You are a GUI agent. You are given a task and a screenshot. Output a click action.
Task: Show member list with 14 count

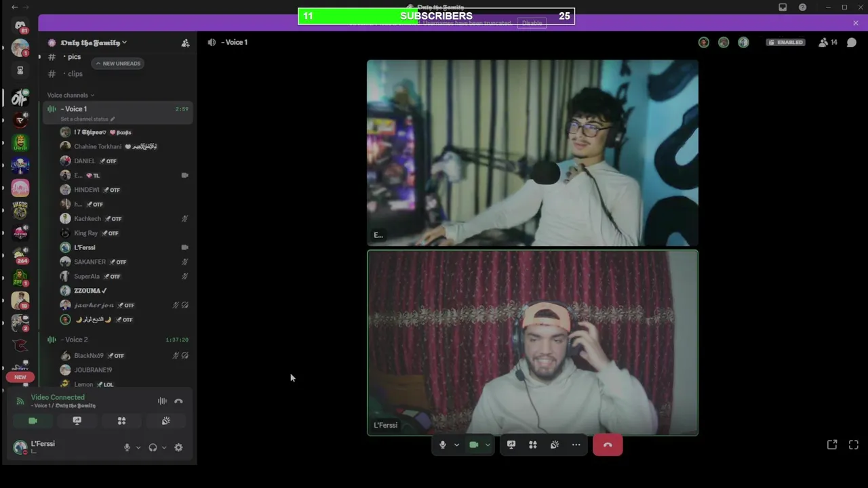828,42
